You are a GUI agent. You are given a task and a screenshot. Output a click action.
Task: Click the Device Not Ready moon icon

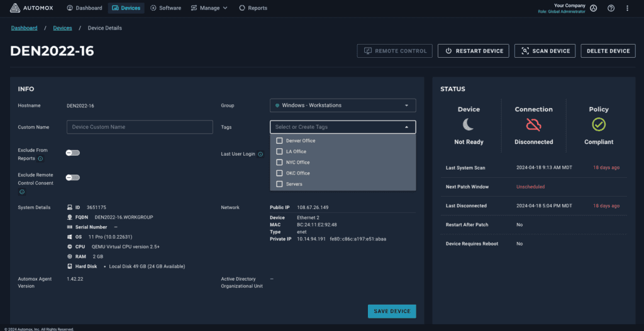(469, 125)
